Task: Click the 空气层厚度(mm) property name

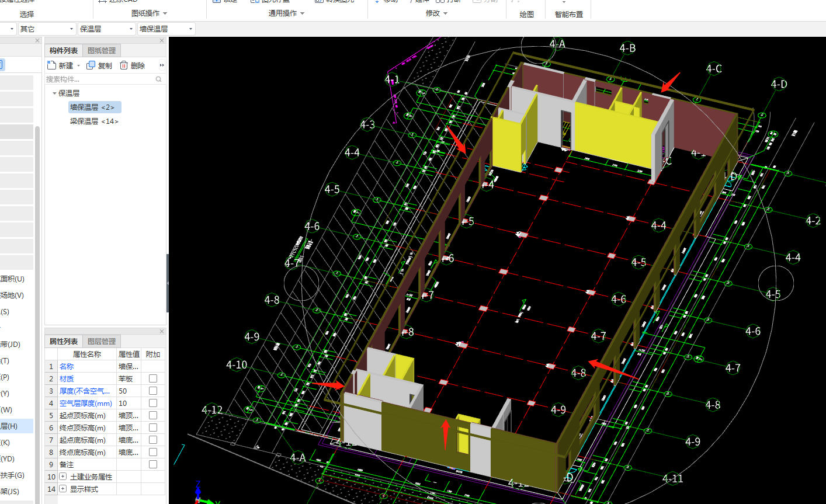Action: click(85, 403)
